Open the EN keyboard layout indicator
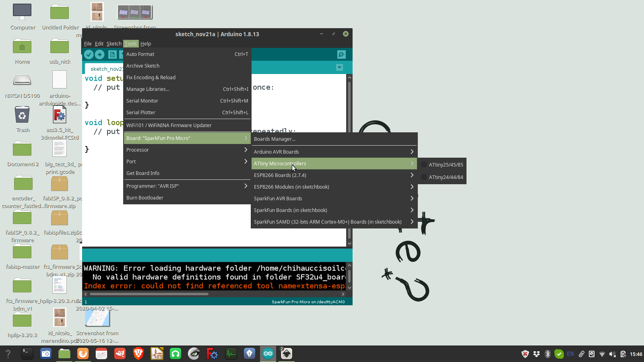The image size is (644, 362). pyautogui.click(x=570, y=354)
